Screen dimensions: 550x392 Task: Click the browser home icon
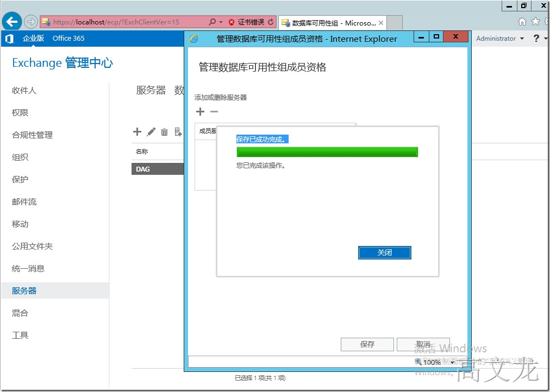[x=522, y=22]
